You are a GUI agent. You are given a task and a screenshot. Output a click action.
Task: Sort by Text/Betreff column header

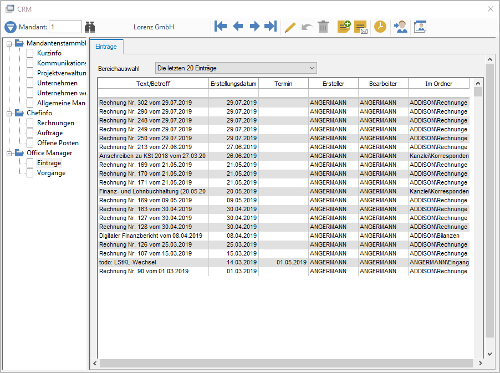pos(153,83)
